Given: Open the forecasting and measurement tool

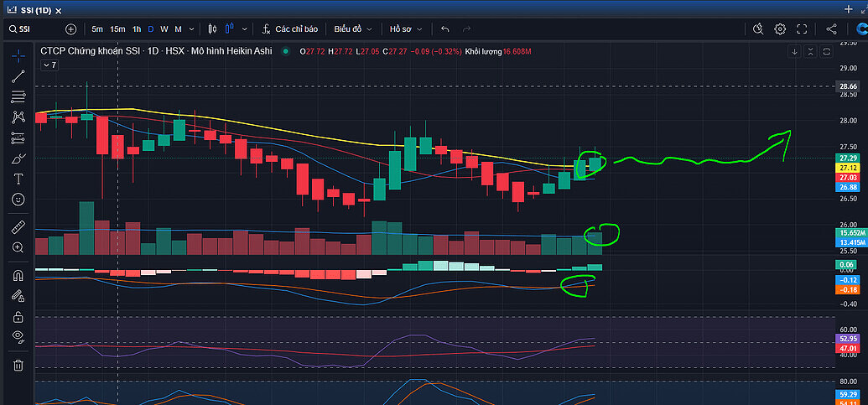Looking at the screenshot, I should (x=18, y=138).
